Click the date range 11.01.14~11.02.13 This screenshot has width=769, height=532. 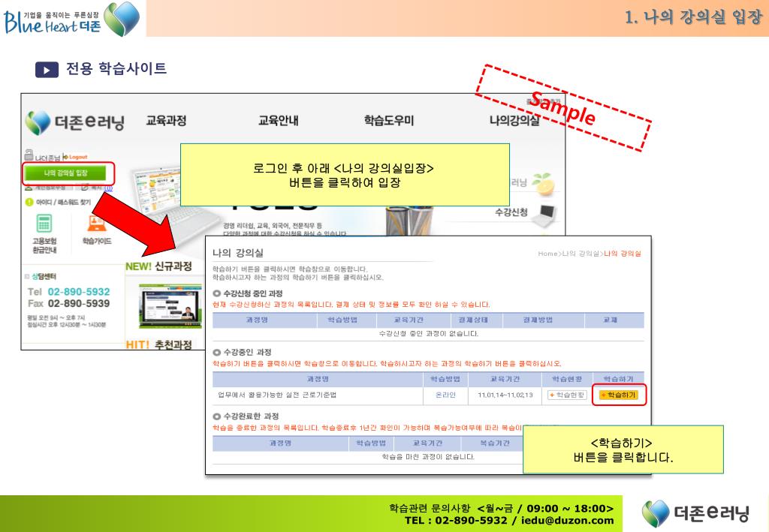click(x=505, y=395)
